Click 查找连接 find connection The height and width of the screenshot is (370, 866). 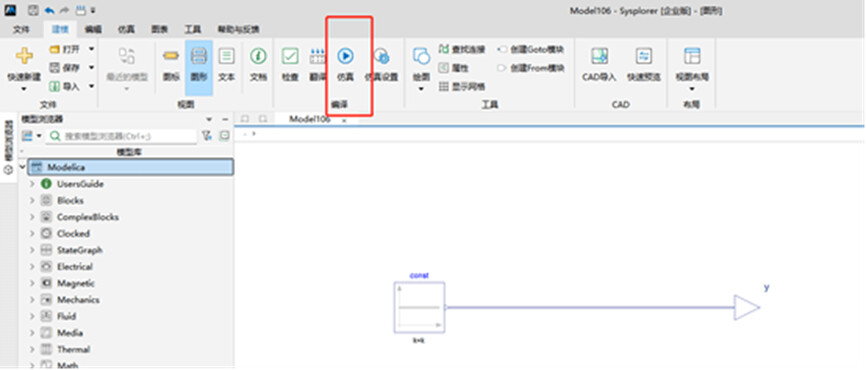[x=462, y=50]
